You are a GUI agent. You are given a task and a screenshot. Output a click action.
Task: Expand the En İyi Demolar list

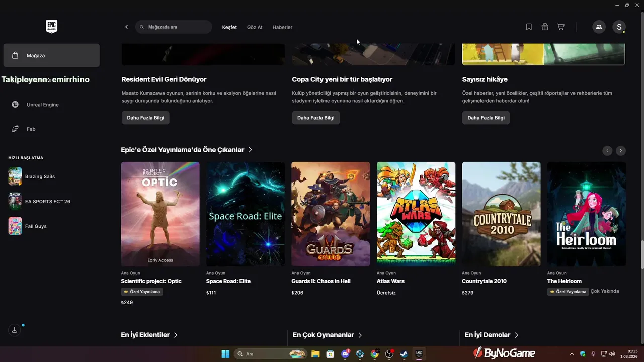point(492,335)
